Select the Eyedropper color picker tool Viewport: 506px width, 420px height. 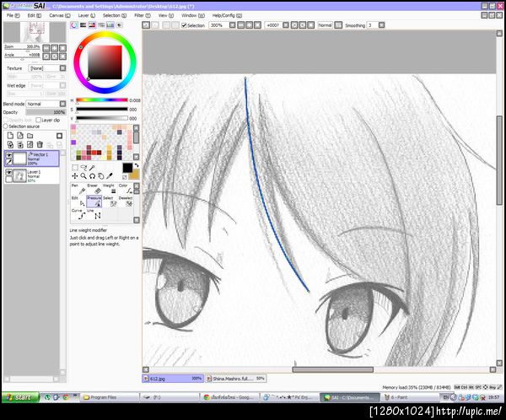pos(110,176)
